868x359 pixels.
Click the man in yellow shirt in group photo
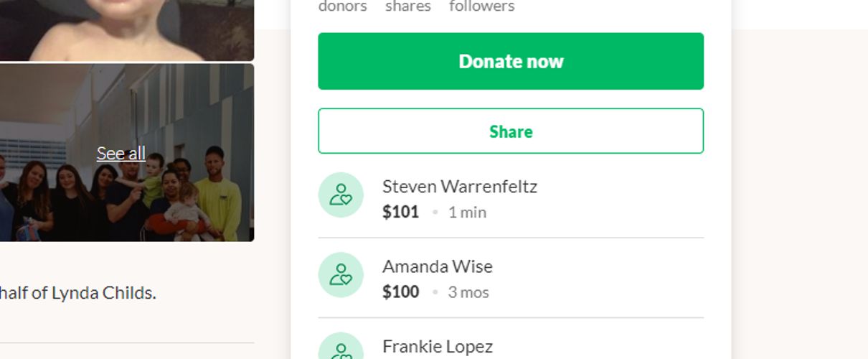click(x=218, y=195)
